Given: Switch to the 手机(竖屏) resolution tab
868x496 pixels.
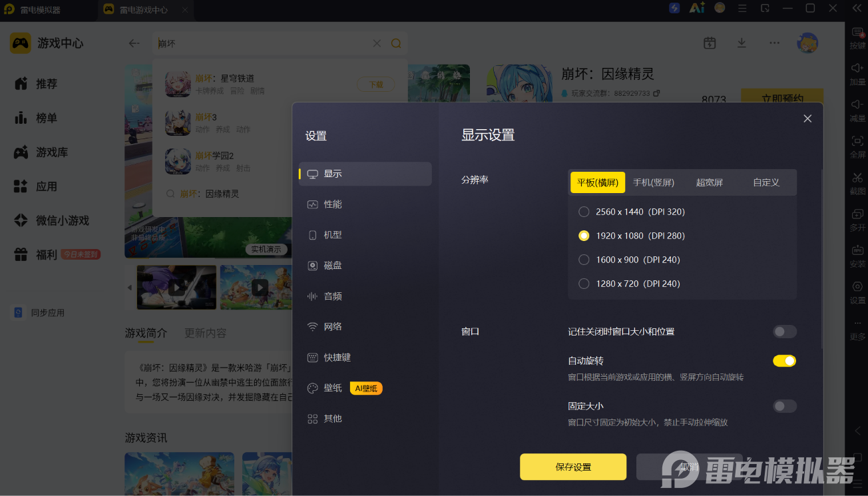Looking at the screenshot, I should tap(654, 182).
